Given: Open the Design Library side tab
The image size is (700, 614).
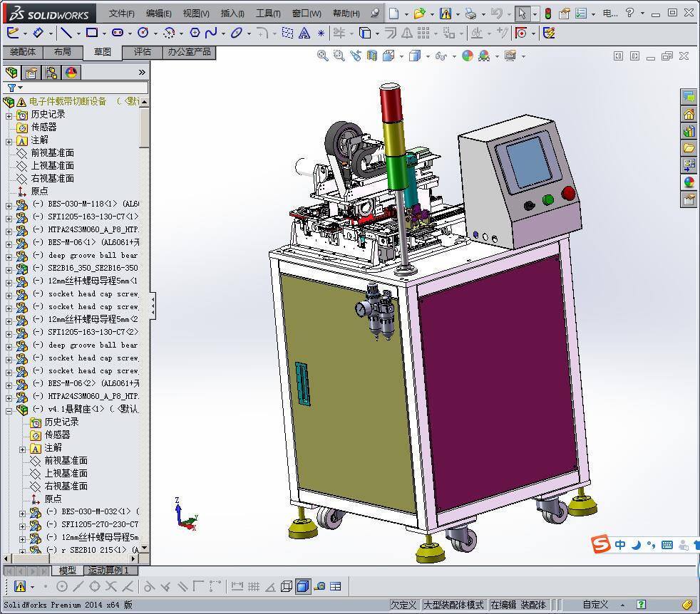Looking at the screenshot, I should tap(689, 131).
